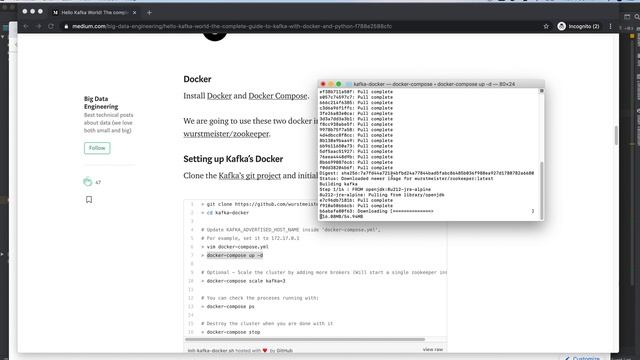The height and width of the screenshot is (360, 640).
Task: Close the Hello Kafka World tab
Action: click(x=134, y=13)
